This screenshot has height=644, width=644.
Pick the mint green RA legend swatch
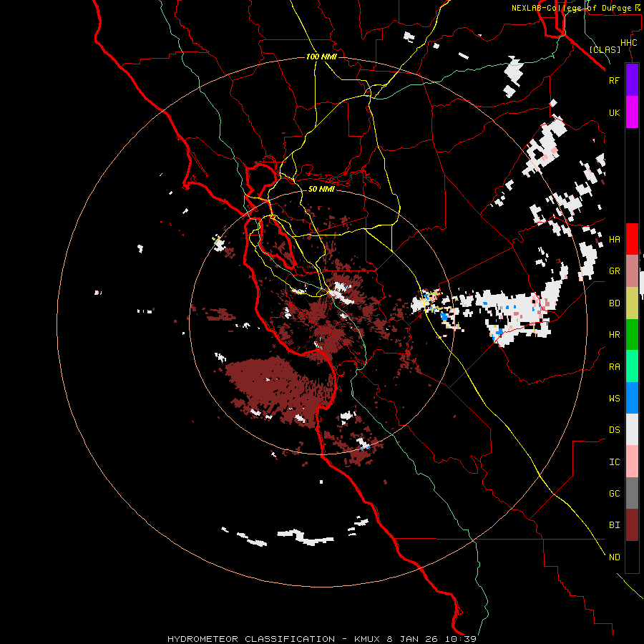(632, 366)
